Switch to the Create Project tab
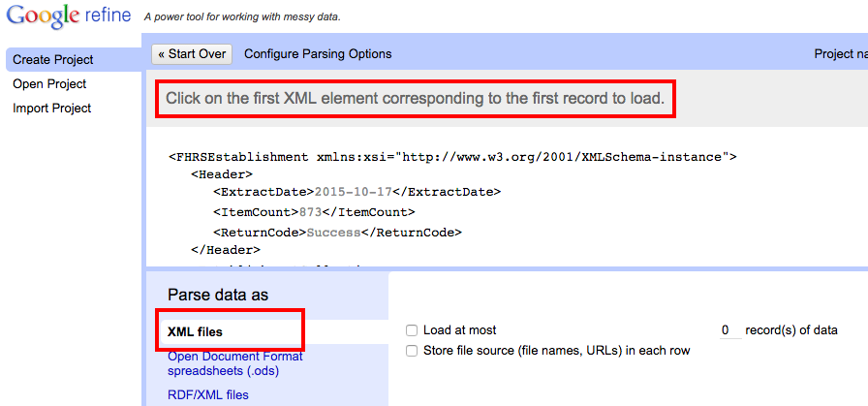 (x=53, y=60)
